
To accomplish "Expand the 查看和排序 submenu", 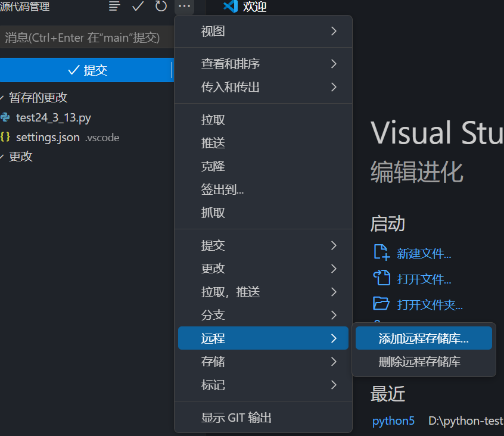I will click(263, 64).
